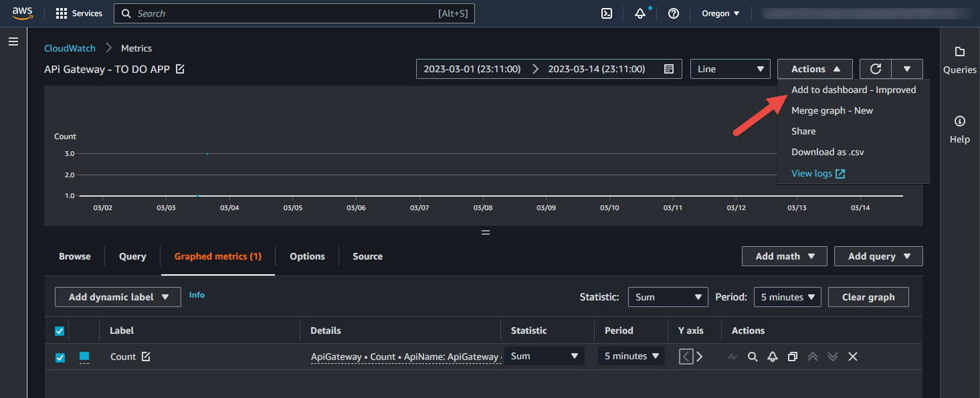Image resolution: width=980 pixels, height=398 pixels.
Task: Open the Help side panel
Action: pyautogui.click(x=960, y=130)
